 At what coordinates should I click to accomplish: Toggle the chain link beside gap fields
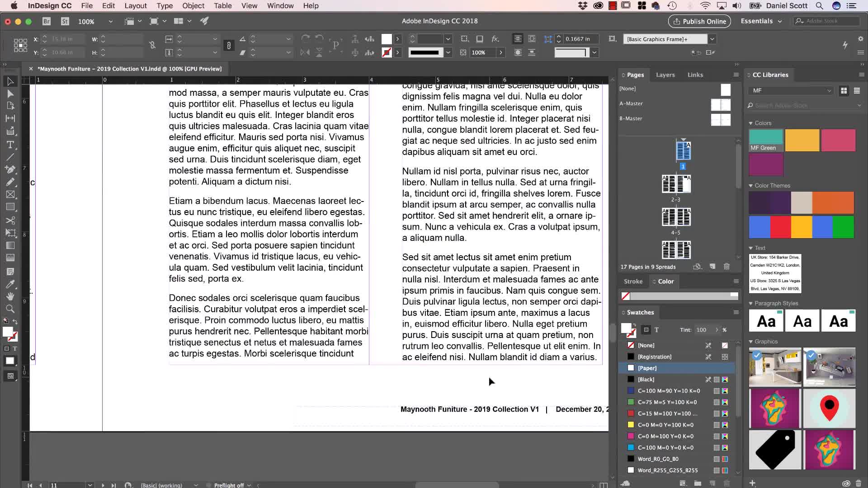229,46
